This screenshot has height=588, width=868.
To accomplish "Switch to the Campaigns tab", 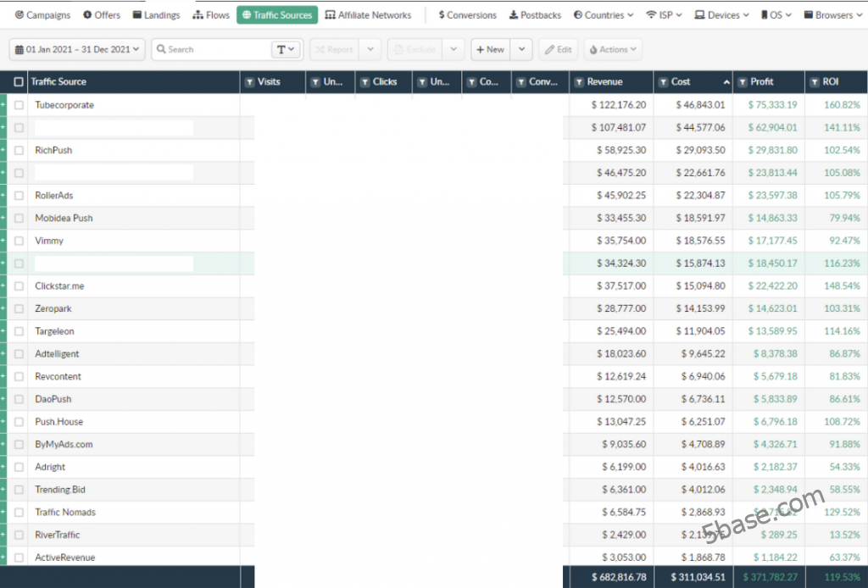I will (42, 15).
